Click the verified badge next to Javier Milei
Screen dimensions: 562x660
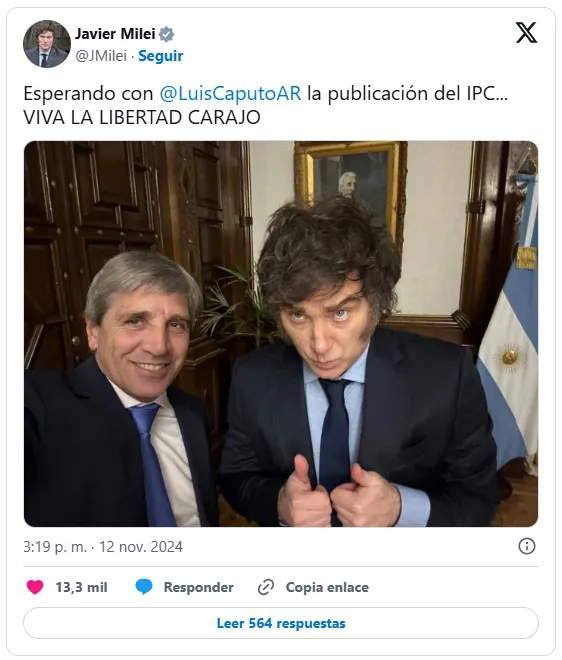pos(167,34)
